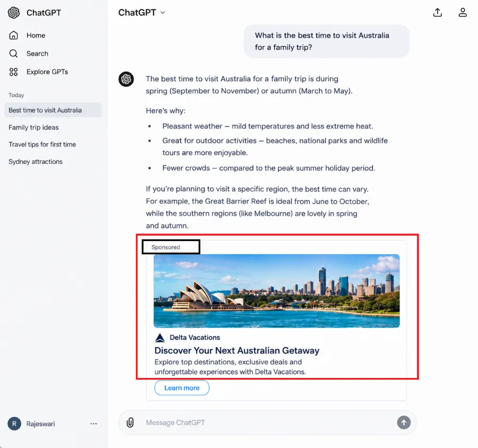Open the Family trip ideas chat

point(33,127)
